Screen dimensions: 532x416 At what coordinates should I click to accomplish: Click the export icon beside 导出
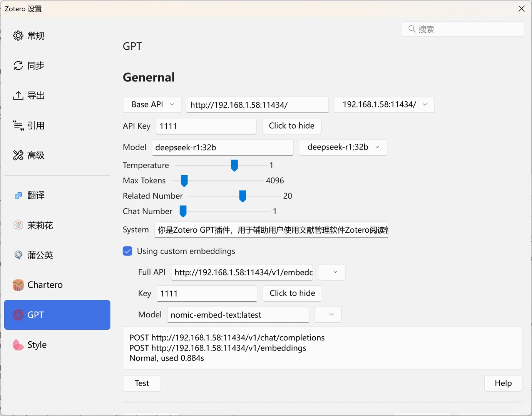click(18, 96)
